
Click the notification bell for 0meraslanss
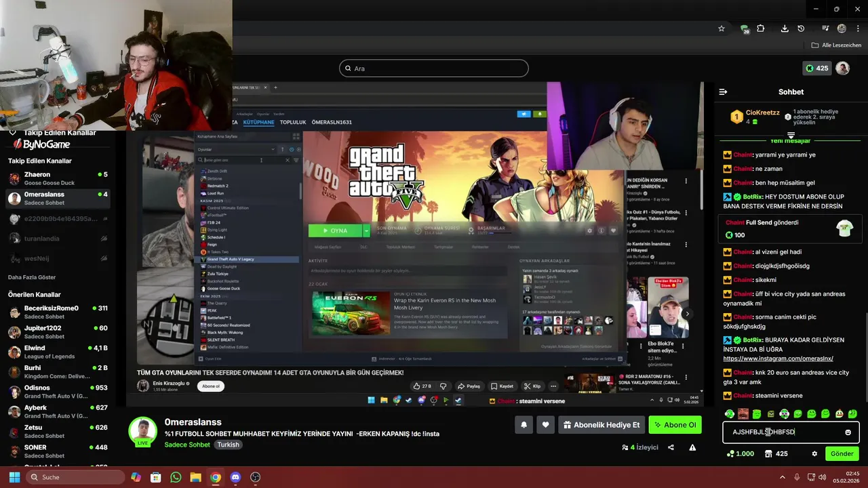coord(524,425)
